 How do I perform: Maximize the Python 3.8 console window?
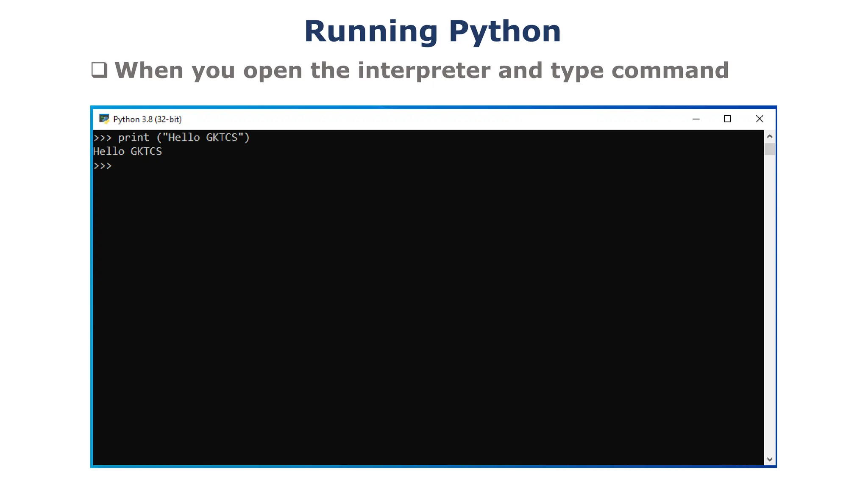pyautogui.click(x=727, y=119)
